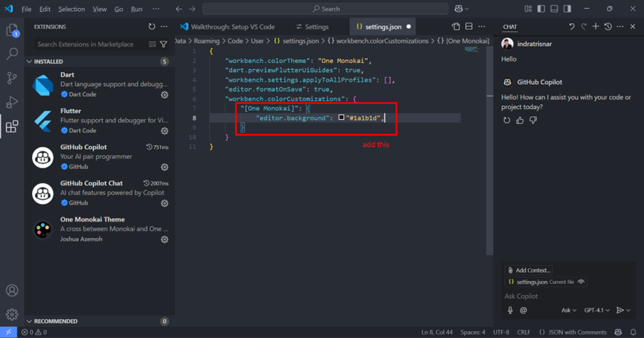This screenshot has height=338, width=644.
Task: Clear extensions search results icon
Action: [152, 44]
